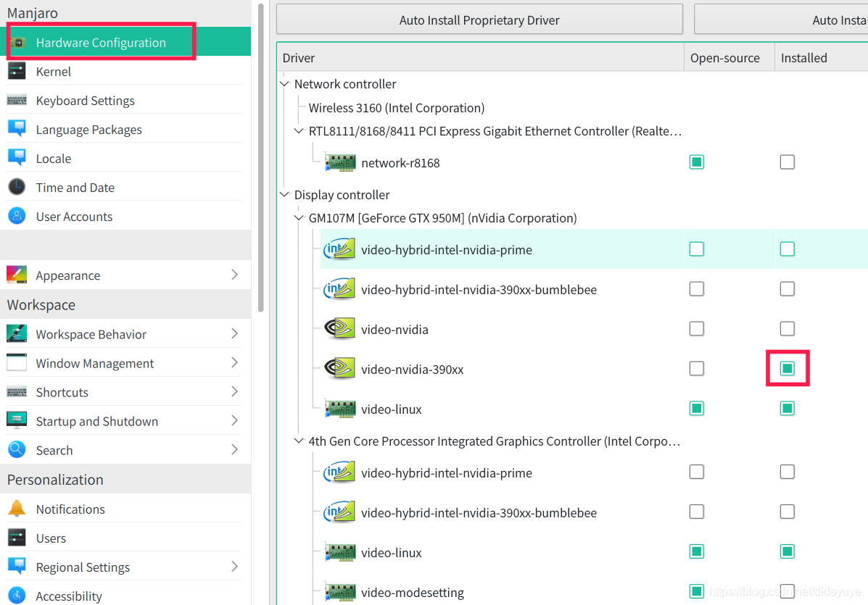Click the Hardware Configuration chip icon
This screenshot has width=868, height=605.
(x=17, y=43)
